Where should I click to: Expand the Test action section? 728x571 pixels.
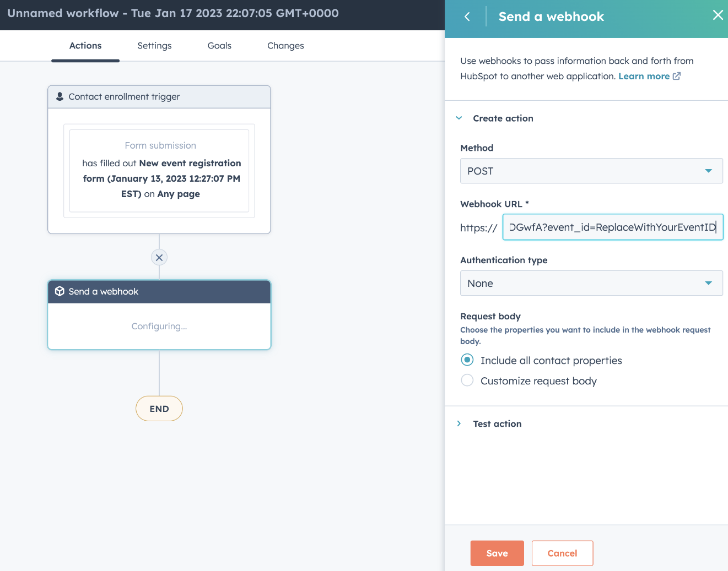(x=459, y=423)
